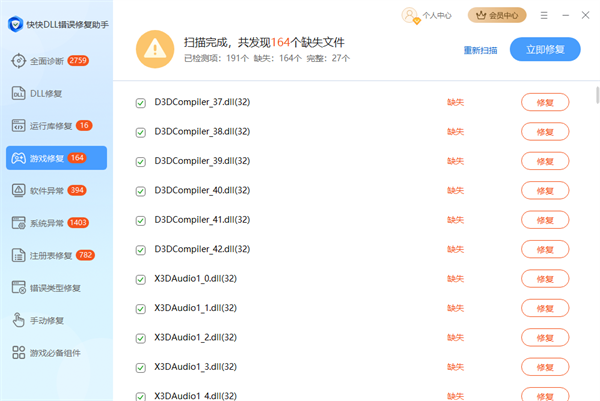600x401 pixels.
Task: Click 修复 button for D3DCompiler_42.dll
Action: (x=544, y=249)
